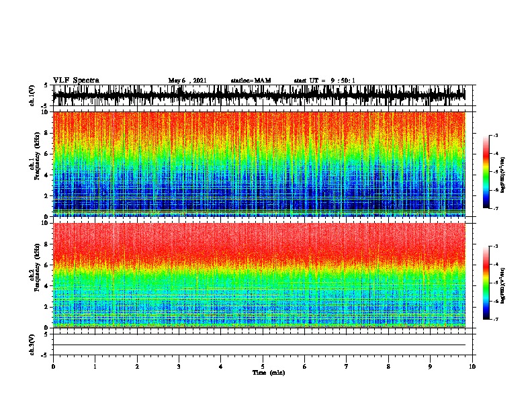Click the 'Time (min)' axis label
Screen dimensions: 532x411
click(269, 373)
